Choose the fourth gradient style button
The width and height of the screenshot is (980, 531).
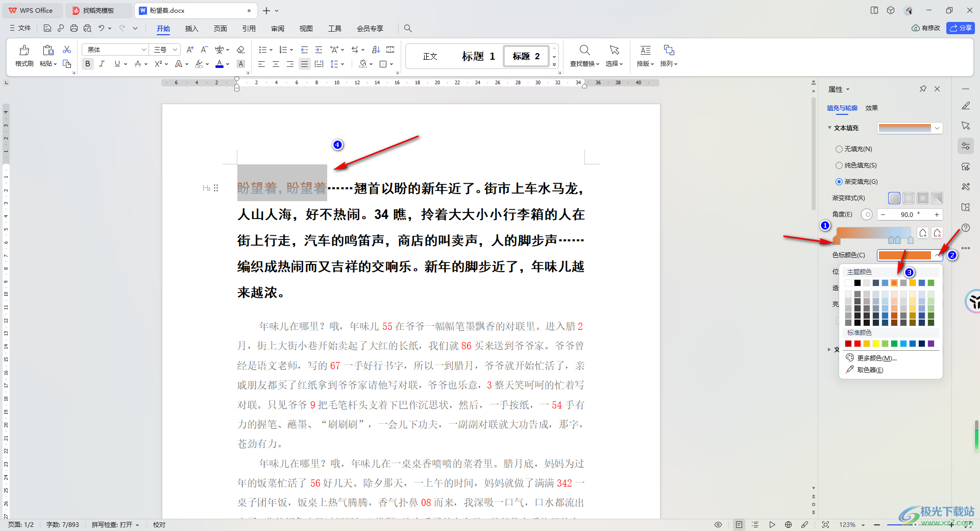[937, 198]
